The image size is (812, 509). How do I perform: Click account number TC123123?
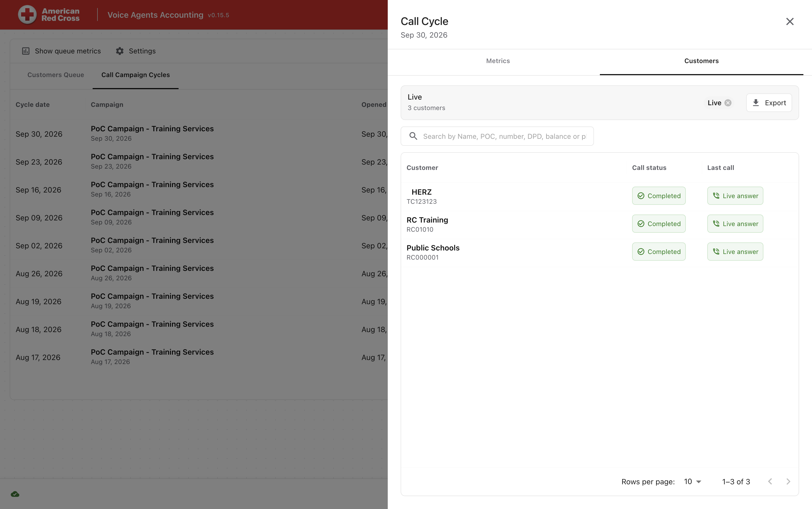click(x=422, y=202)
